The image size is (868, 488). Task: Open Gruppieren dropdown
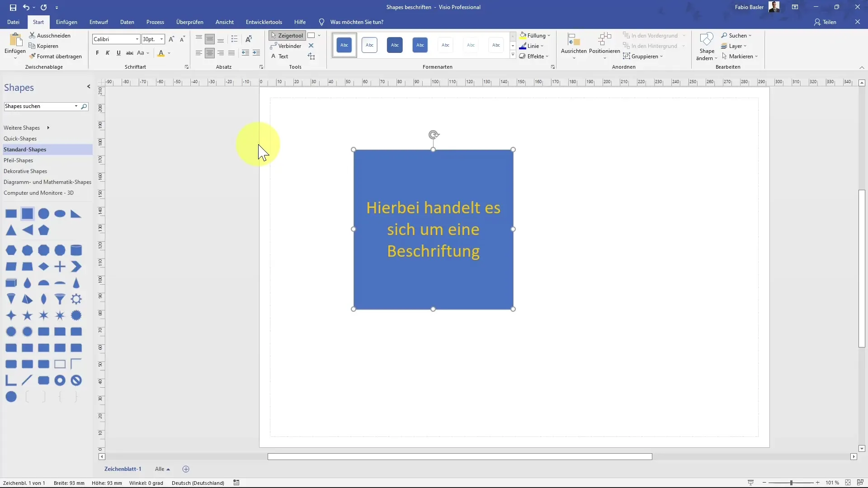coord(643,56)
